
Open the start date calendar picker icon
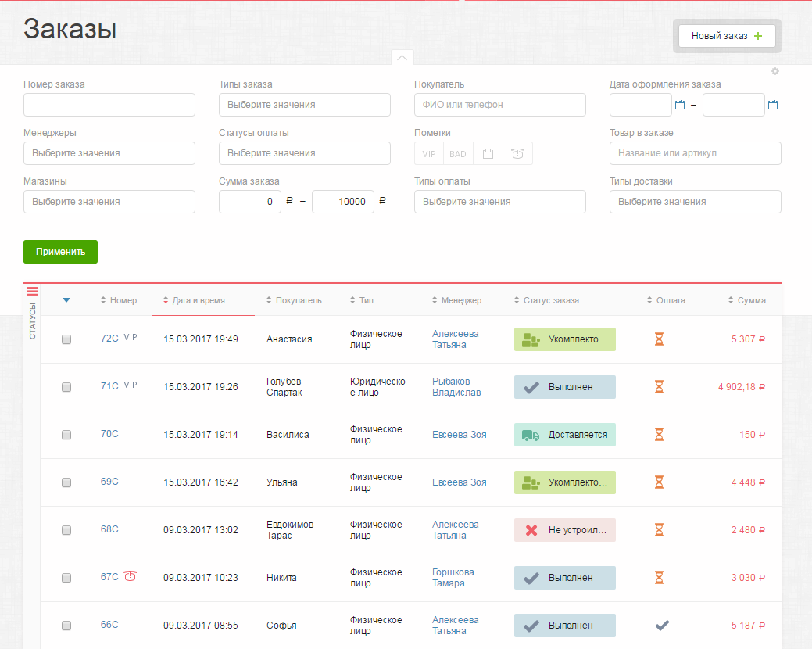point(679,105)
